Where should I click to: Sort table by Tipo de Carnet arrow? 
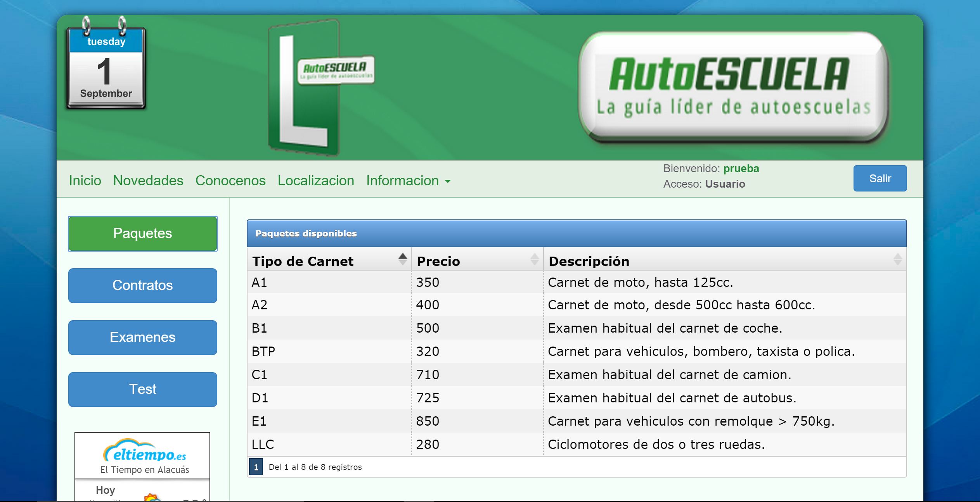pyautogui.click(x=402, y=259)
